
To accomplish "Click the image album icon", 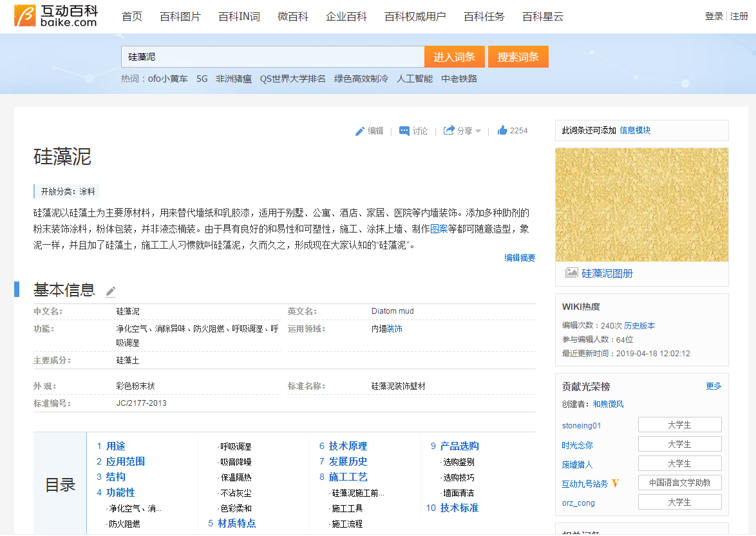I will pyautogui.click(x=571, y=273).
